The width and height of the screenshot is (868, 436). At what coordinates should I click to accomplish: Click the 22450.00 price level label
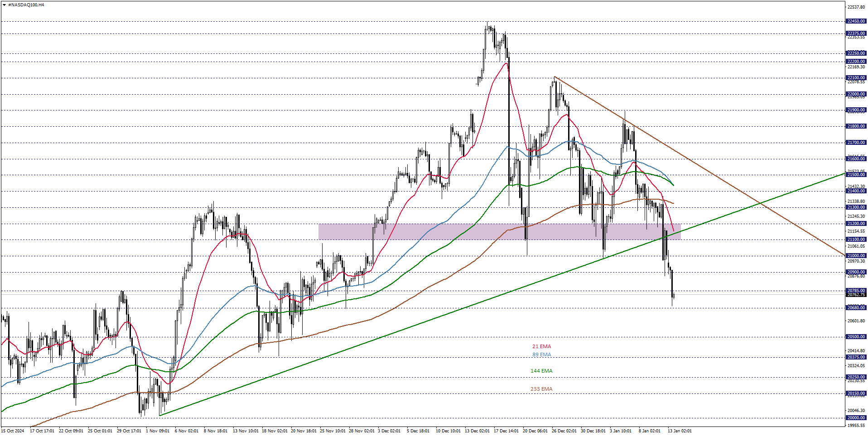[x=856, y=21]
